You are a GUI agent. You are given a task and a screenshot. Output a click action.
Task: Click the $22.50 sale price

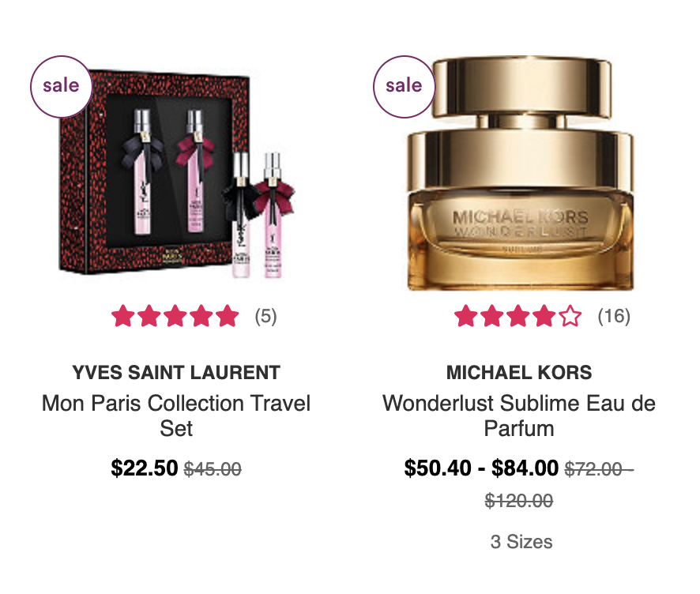[x=145, y=468]
